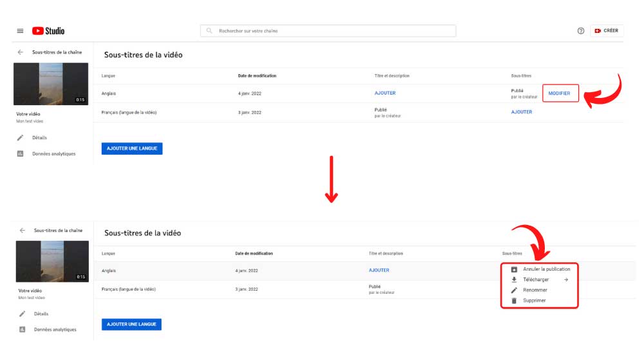The height and width of the screenshot is (361, 644).
Task: Click the trash icon beside Supprimer
Action: click(x=514, y=300)
